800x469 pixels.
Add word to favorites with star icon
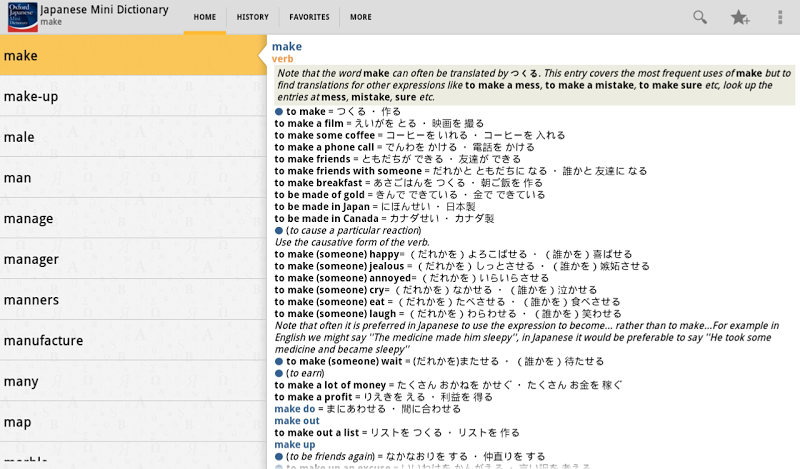tap(740, 17)
